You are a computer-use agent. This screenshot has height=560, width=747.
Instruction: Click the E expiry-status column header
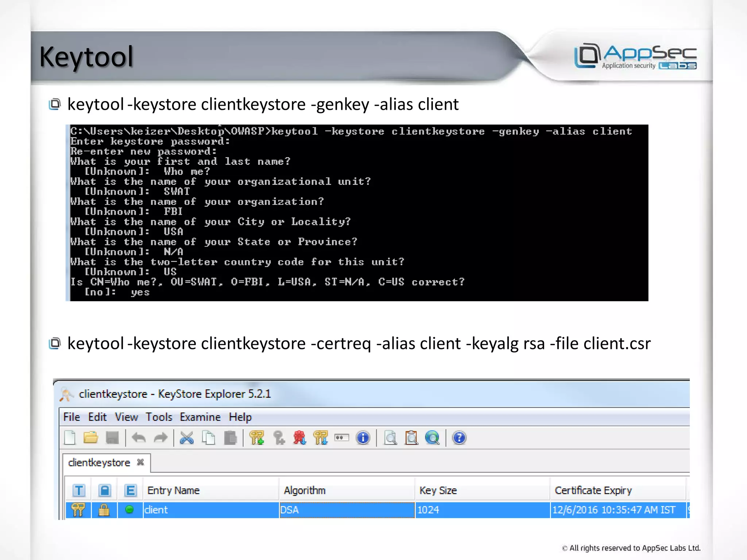(x=130, y=490)
